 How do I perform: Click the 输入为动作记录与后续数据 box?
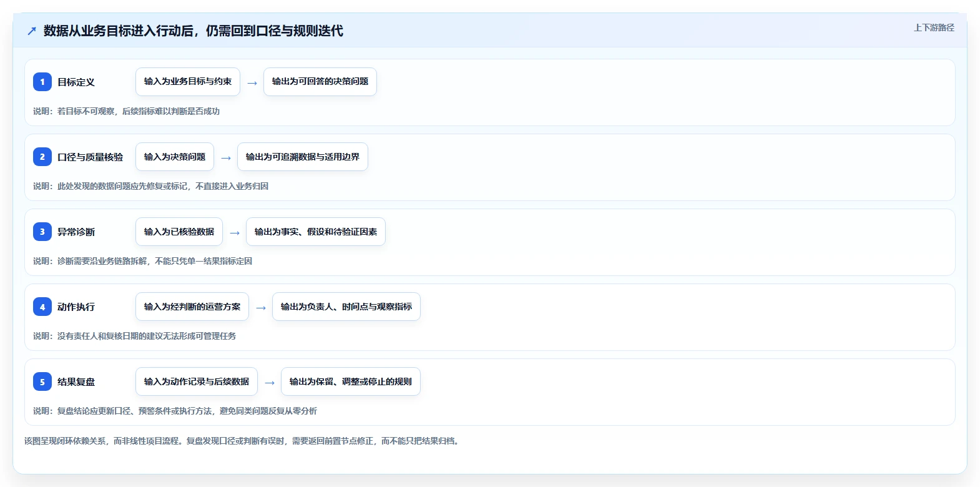(197, 381)
